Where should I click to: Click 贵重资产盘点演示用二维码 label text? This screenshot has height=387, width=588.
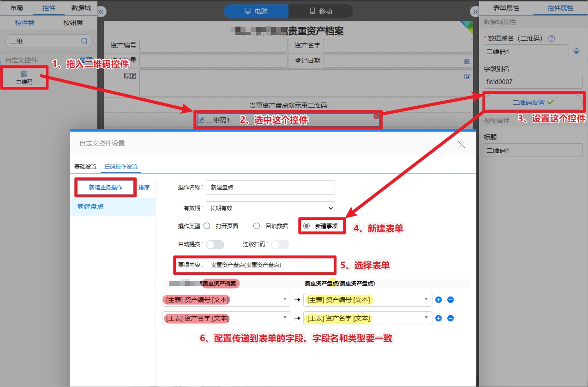coord(288,105)
